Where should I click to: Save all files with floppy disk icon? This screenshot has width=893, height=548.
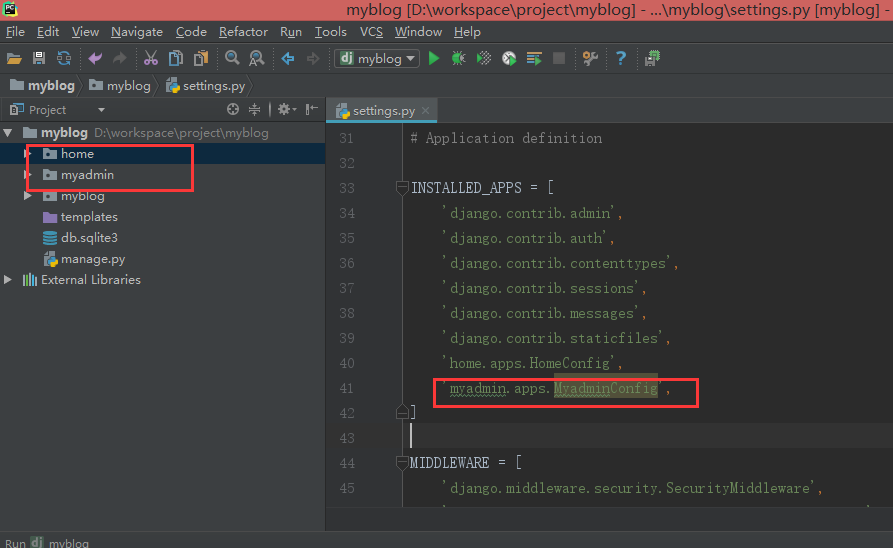(39, 58)
